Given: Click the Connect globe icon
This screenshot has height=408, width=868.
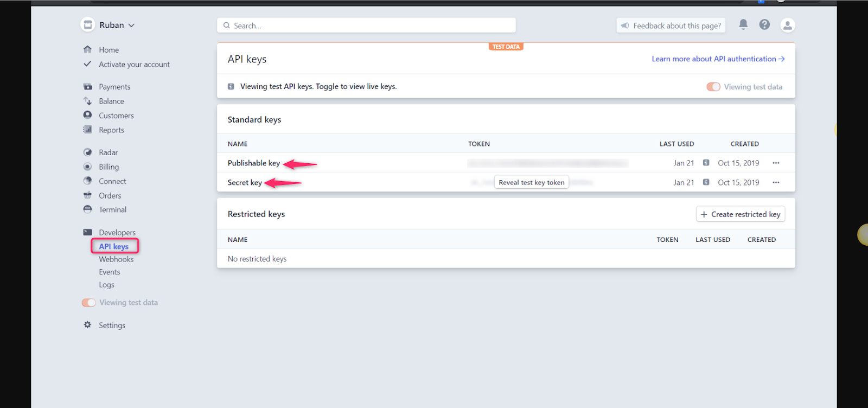Looking at the screenshot, I should point(87,181).
